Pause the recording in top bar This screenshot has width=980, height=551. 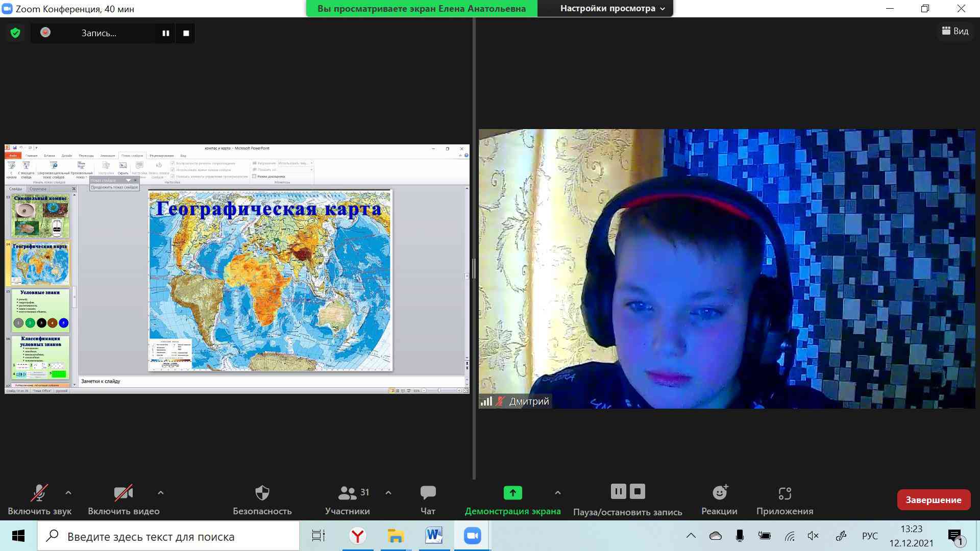[165, 33]
